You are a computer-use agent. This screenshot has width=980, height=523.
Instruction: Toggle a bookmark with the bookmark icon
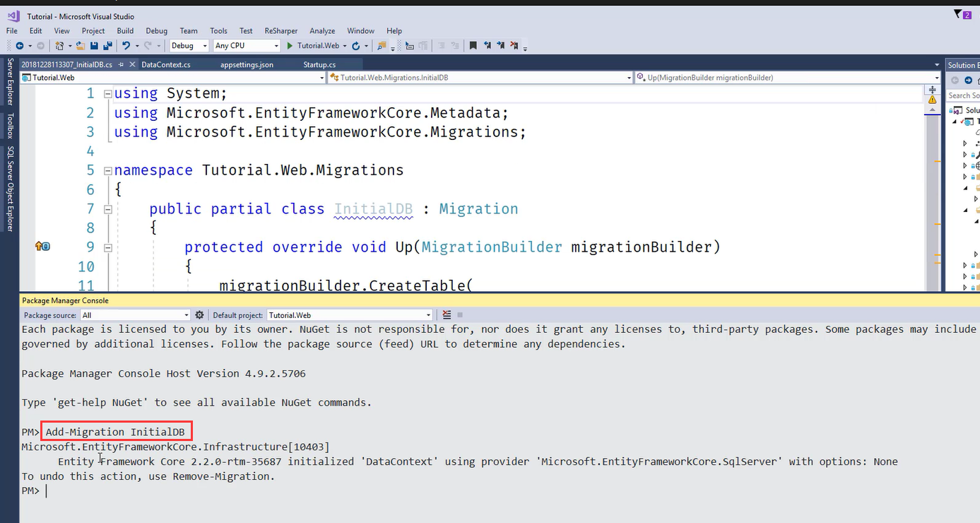pos(473,45)
